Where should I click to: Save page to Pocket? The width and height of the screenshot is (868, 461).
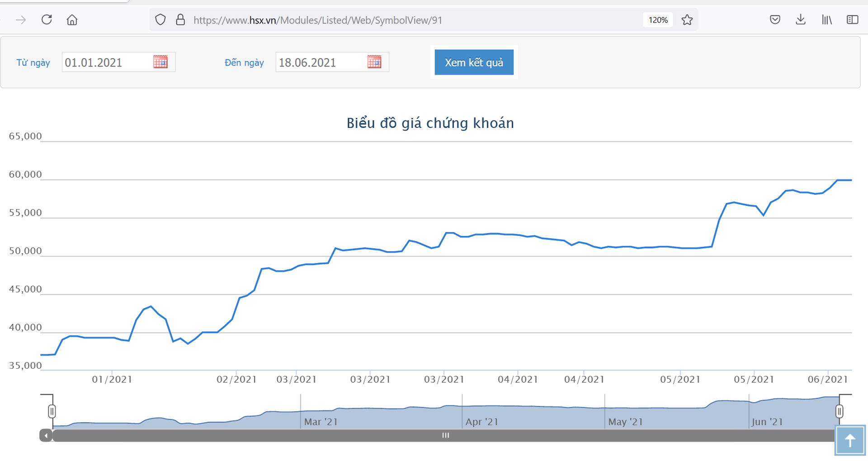pos(775,20)
